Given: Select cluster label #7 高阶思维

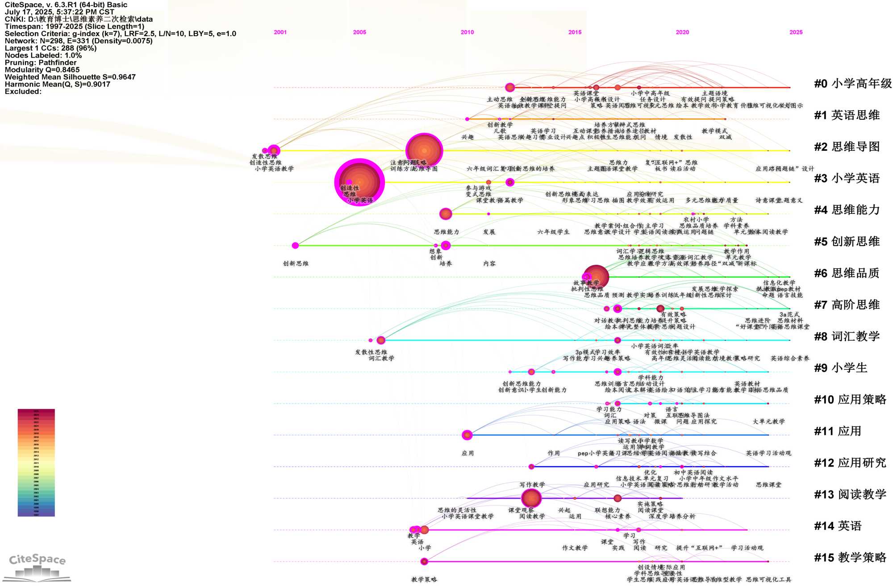Looking at the screenshot, I should [x=847, y=305].
